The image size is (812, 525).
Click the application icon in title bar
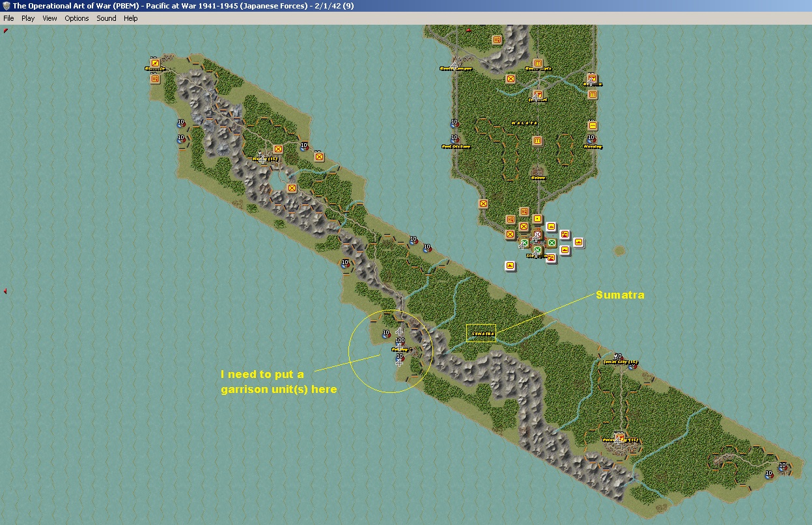[6, 6]
